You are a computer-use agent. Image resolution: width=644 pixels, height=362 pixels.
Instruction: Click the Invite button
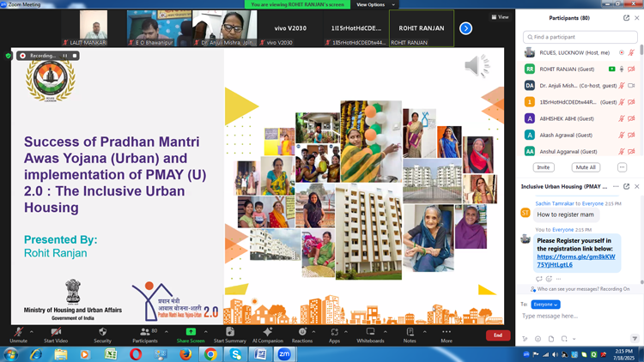coord(544,167)
